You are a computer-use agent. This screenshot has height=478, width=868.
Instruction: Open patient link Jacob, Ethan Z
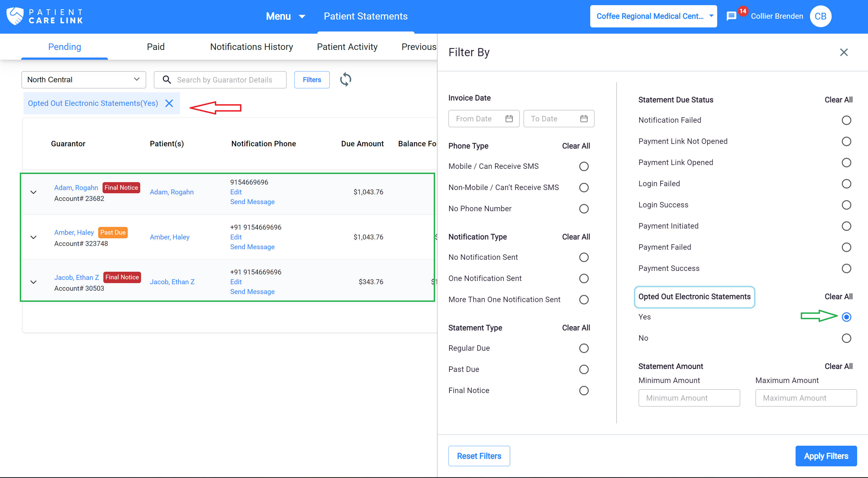[172, 282]
